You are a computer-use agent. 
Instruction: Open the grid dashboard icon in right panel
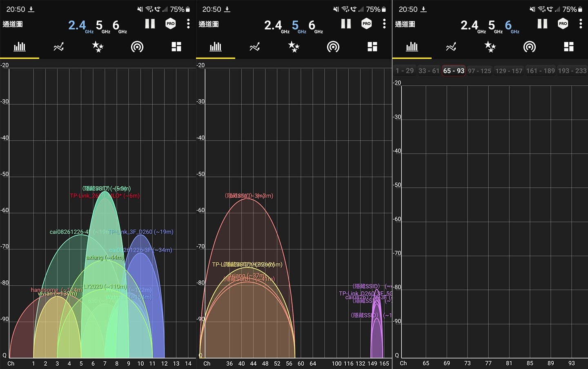568,47
